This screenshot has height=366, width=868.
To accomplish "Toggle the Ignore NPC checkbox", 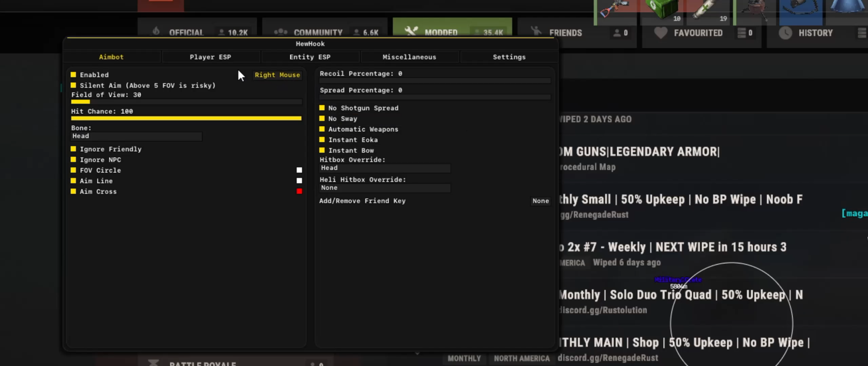I will (x=73, y=160).
